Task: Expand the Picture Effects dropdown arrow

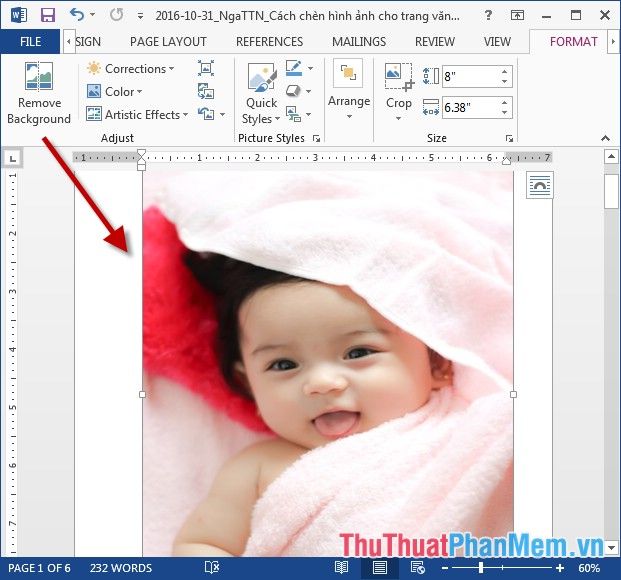Action: click(309, 92)
